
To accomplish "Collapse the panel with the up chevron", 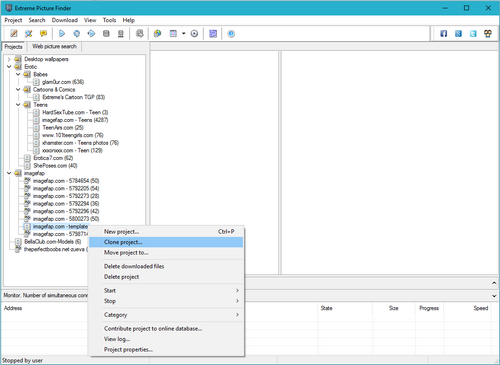I will pyautogui.click(x=494, y=283).
